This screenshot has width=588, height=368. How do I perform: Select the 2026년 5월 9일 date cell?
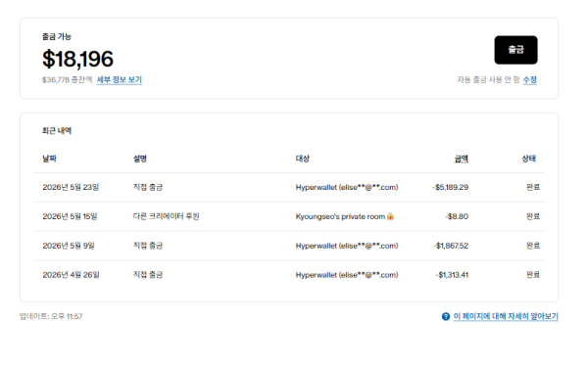pyautogui.click(x=69, y=246)
